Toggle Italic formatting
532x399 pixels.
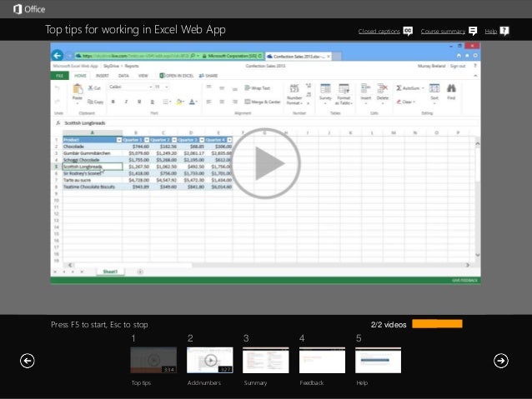pyautogui.click(x=126, y=102)
